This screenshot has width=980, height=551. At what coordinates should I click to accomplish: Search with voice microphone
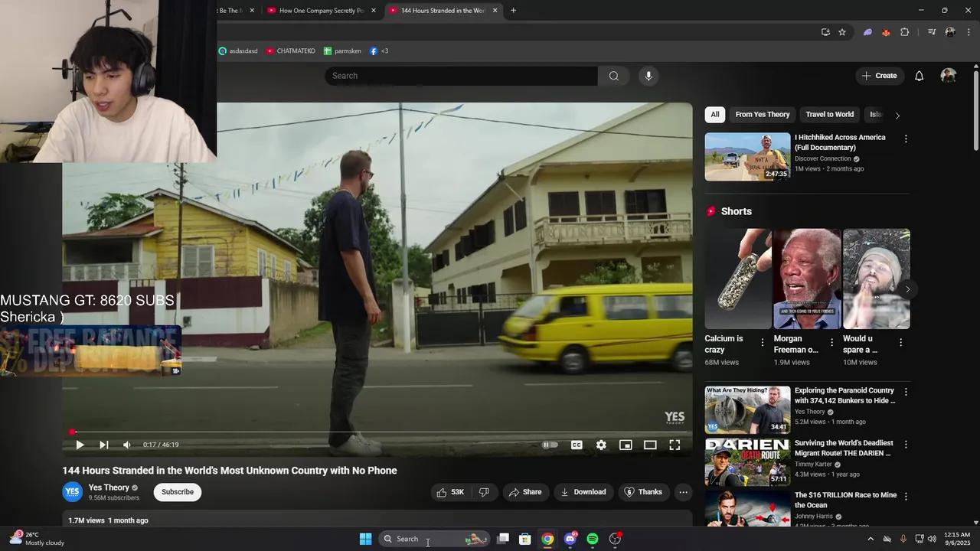tap(648, 76)
